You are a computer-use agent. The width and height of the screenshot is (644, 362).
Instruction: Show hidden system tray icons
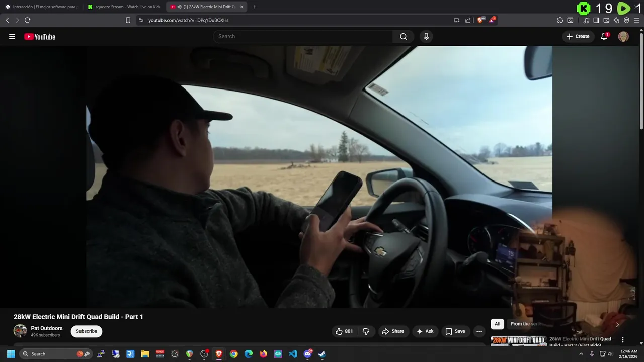(x=581, y=354)
